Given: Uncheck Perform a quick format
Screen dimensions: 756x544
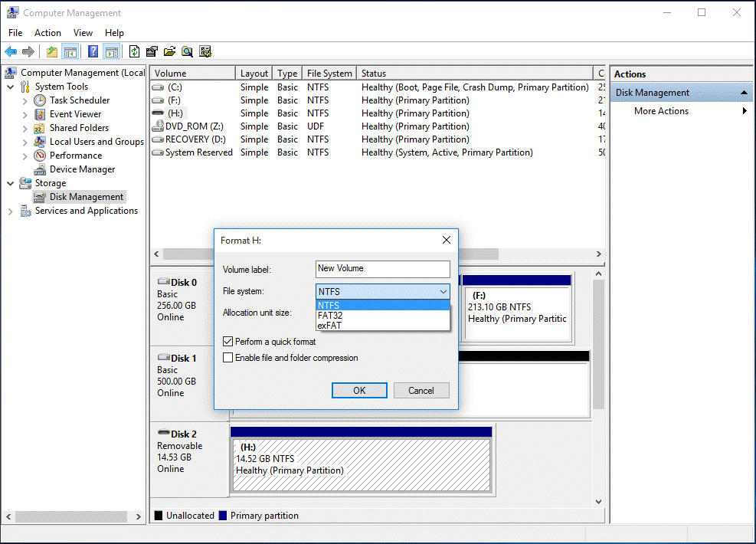Looking at the screenshot, I should pos(228,342).
